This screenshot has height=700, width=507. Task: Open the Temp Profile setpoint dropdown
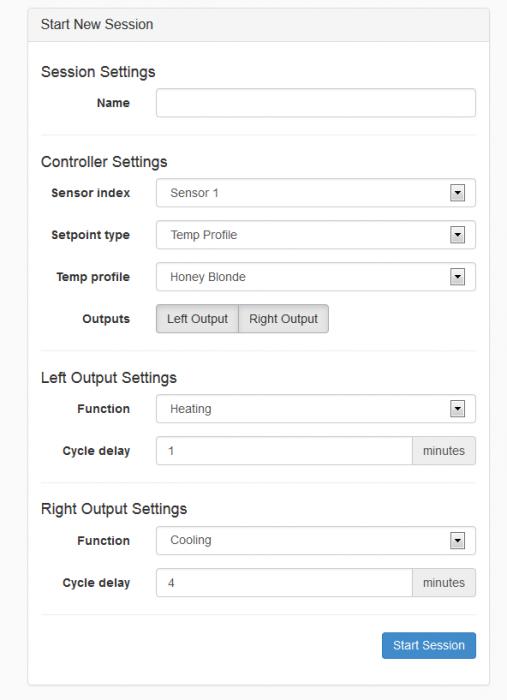[x=316, y=235]
